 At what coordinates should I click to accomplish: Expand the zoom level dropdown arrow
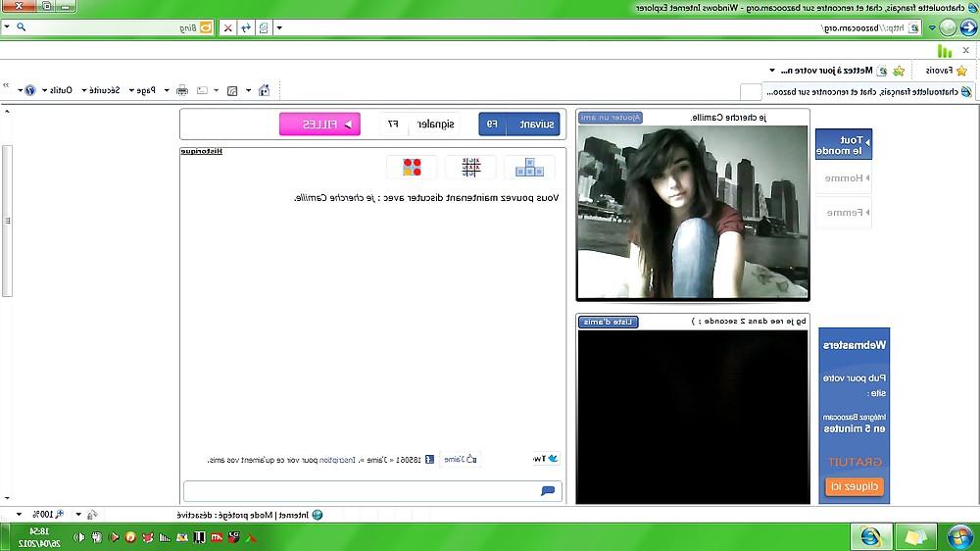click(x=19, y=515)
